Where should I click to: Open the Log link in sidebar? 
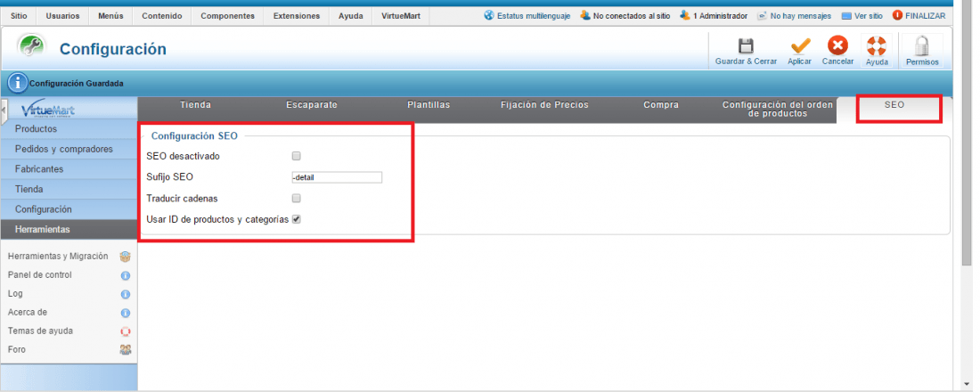pos(15,294)
